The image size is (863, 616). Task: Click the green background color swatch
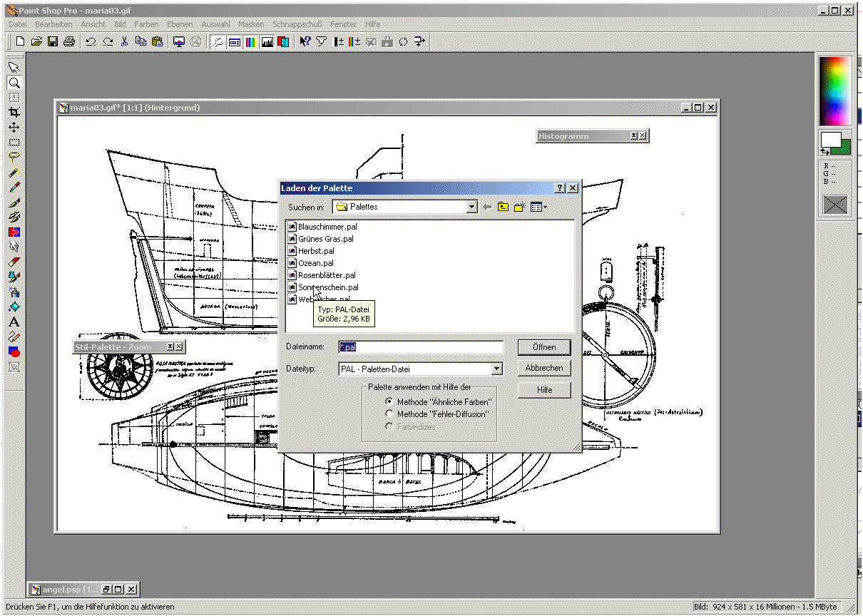(x=845, y=147)
